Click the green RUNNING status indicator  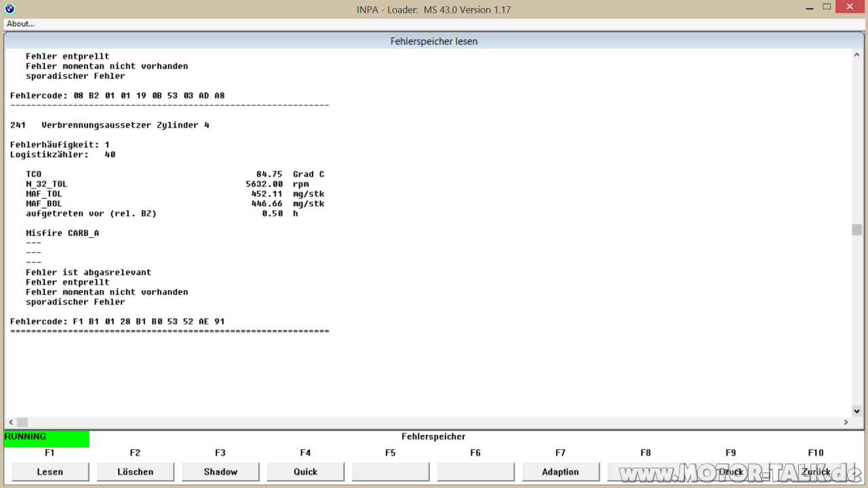pos(47,439)
